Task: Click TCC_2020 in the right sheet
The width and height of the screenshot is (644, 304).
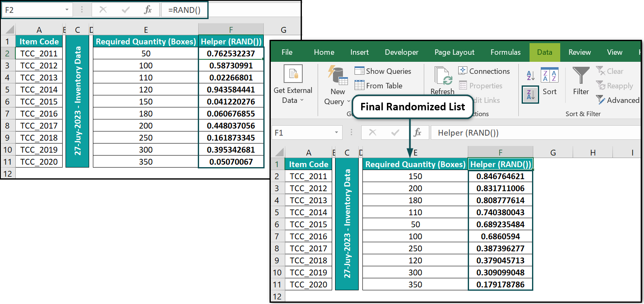Action: coord(309,285)
